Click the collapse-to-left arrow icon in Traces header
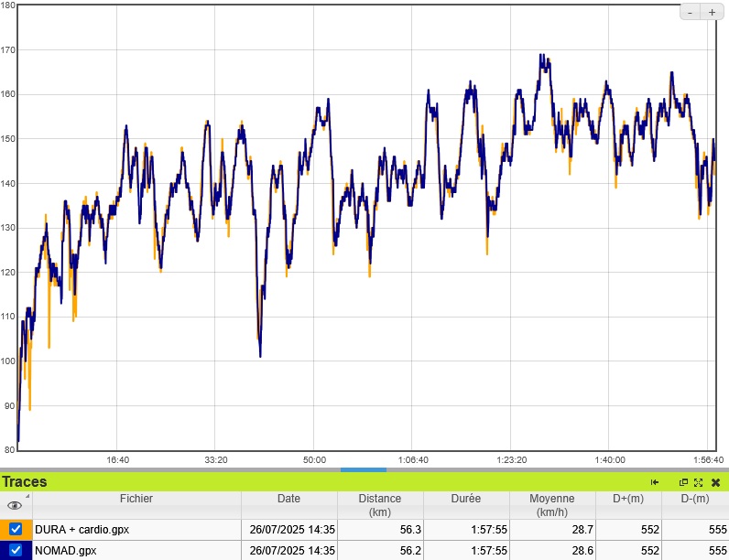The image size is (729, 560). click(655, 482)
